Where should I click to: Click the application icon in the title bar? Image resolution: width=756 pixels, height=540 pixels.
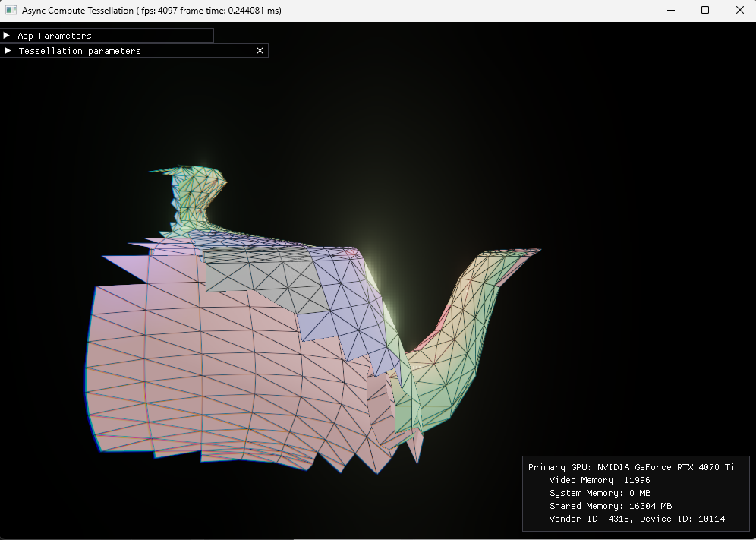[11, 10]
